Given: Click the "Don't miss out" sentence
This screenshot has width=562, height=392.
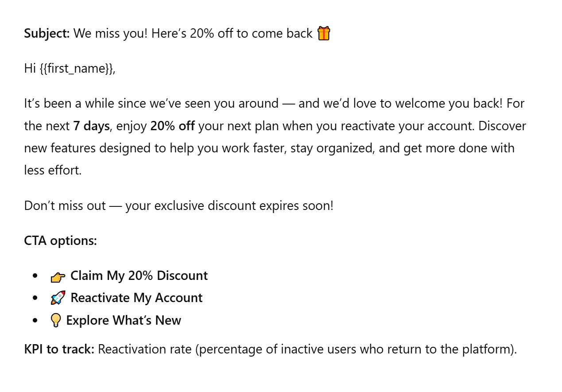Looking at the screenshot, I should point(178,206).
